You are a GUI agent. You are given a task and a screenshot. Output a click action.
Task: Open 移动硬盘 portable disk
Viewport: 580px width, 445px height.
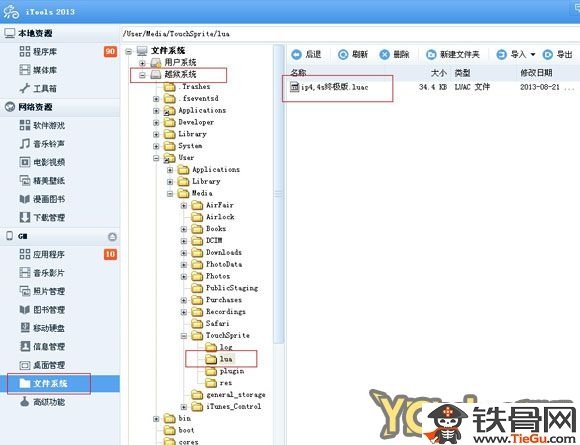point(49,328)
